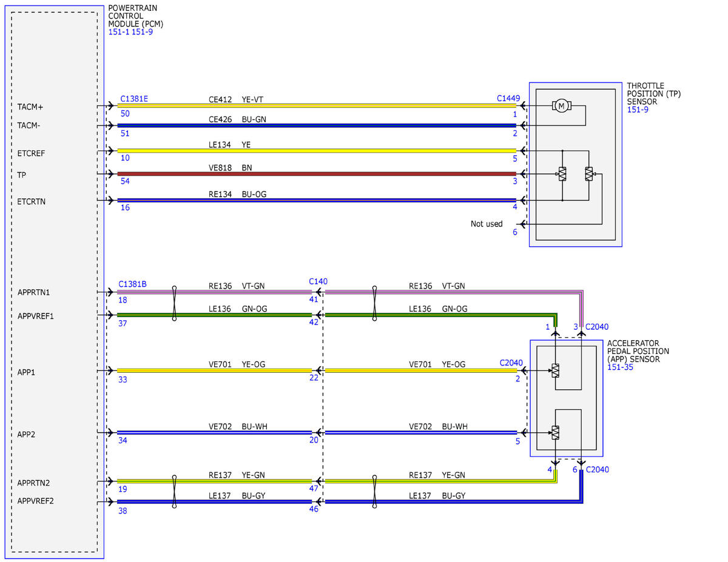Image resolution: width=728 pixels, height=562 pixels.
Task: Open the 151-35 reference under APP Sensor
Action: coord(620,367)
